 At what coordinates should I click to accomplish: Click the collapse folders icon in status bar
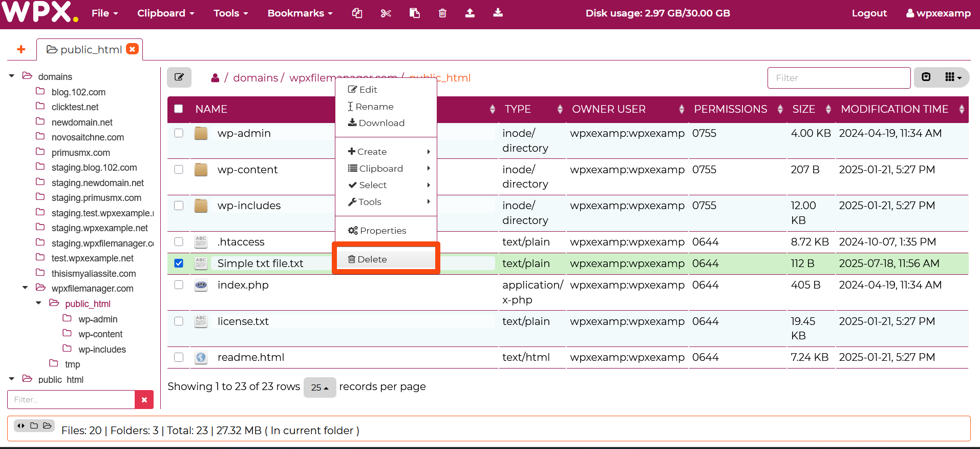pos(34,425)
